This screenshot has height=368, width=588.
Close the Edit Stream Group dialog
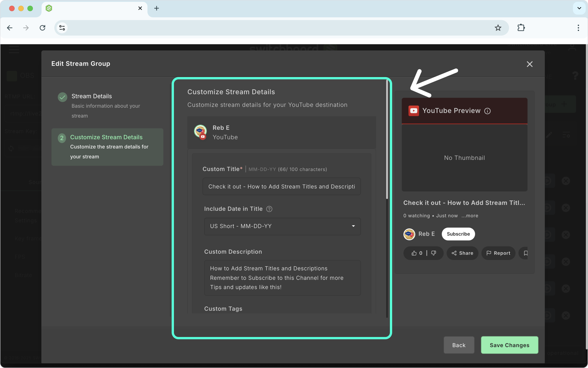coord(530,64)
